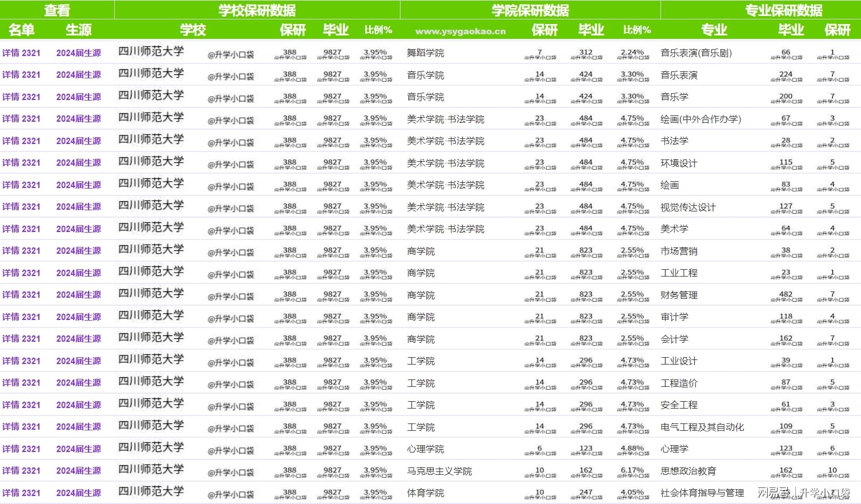Click 工学院 in the 安全工程 row
861x504 pixels.
point(421,405)
